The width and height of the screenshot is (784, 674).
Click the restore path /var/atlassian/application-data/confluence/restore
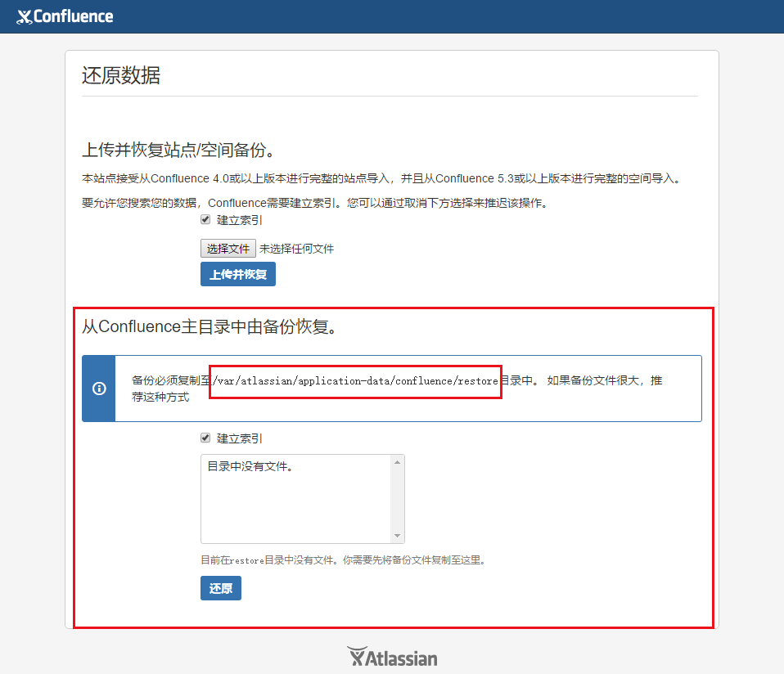pyautogui.click(x=355, y=381)
